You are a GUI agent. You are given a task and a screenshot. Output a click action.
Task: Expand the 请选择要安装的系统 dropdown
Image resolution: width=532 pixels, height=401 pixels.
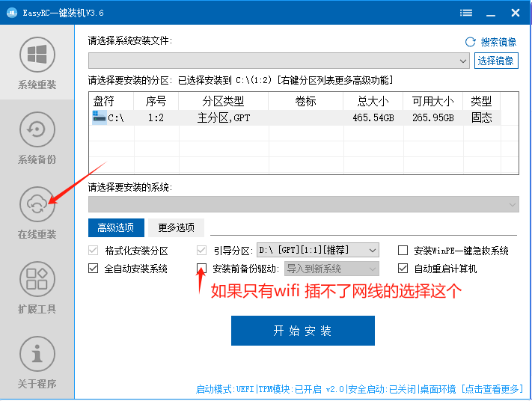[304, 204]
